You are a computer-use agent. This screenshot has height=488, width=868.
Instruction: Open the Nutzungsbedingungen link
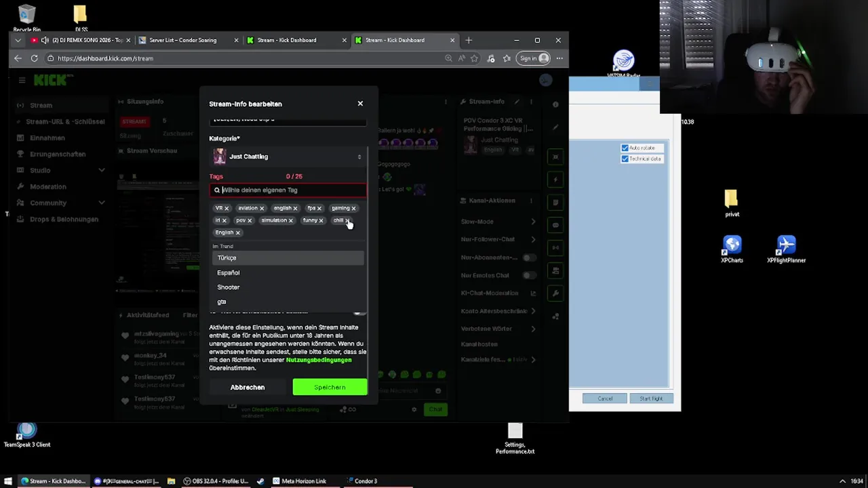(319, 360)
